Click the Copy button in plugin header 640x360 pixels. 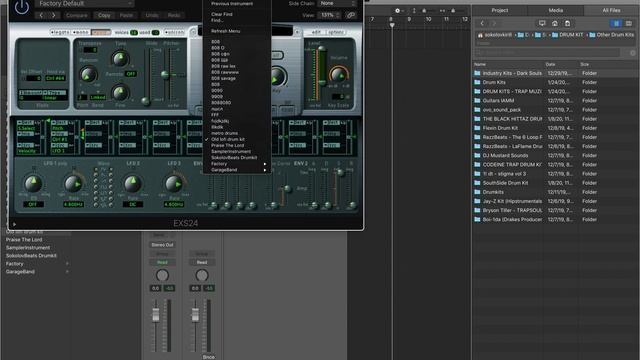(x=104, y=15)
